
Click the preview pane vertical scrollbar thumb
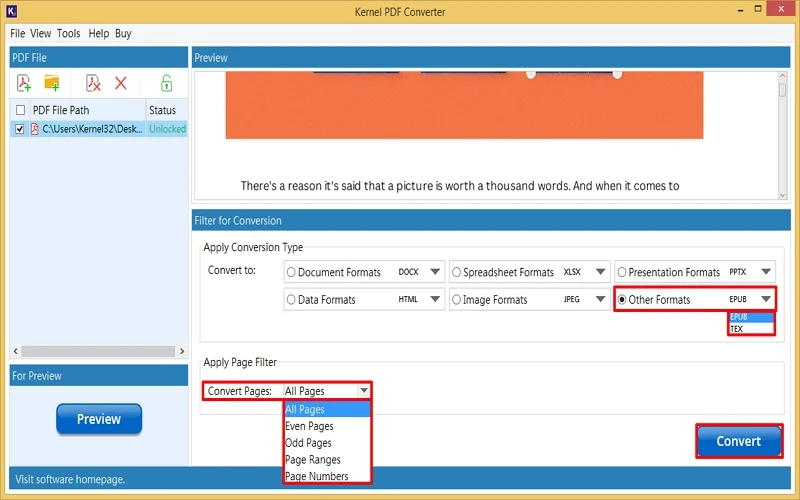point(783,90)
